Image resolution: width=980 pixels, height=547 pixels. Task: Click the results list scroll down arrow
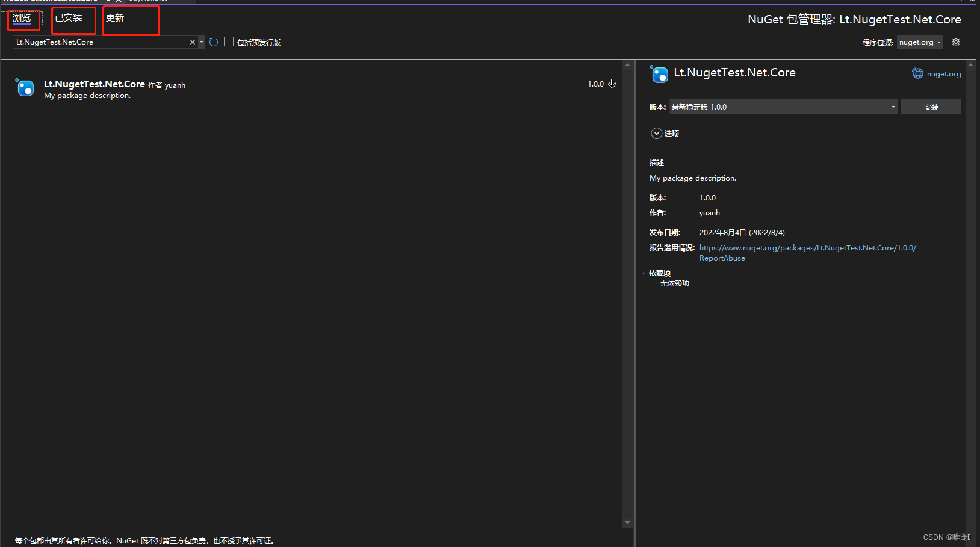[627, 522]
